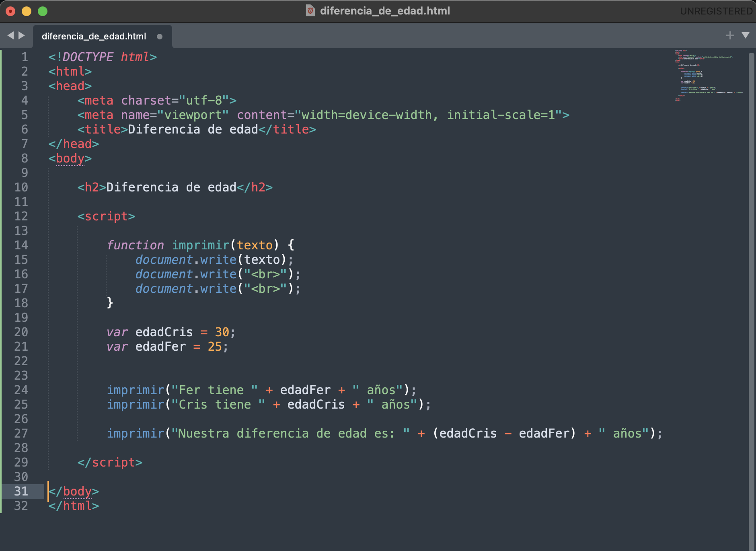Open a new tab with the plus icon
756x551 pixels.
tap(730, 35)
